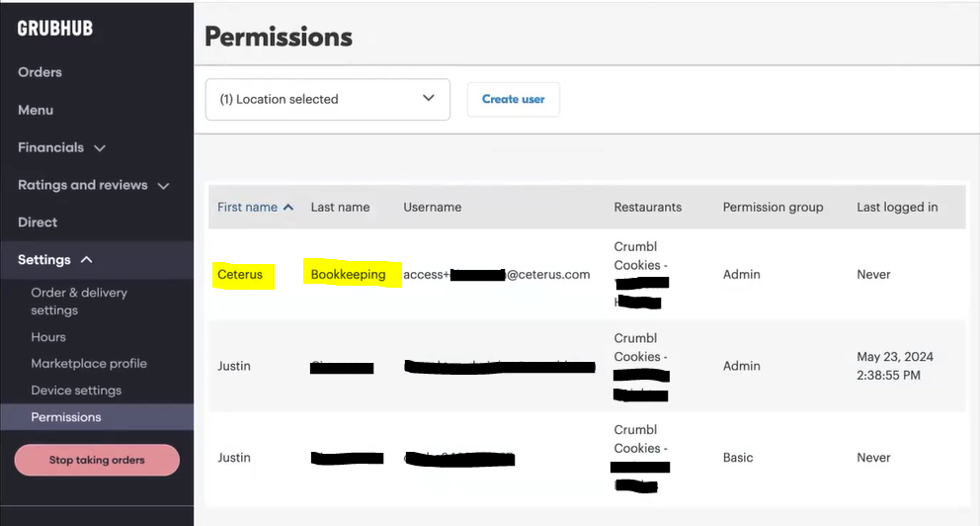
Task: Click Admin in Justin's row
Action: tap(741, 366)
